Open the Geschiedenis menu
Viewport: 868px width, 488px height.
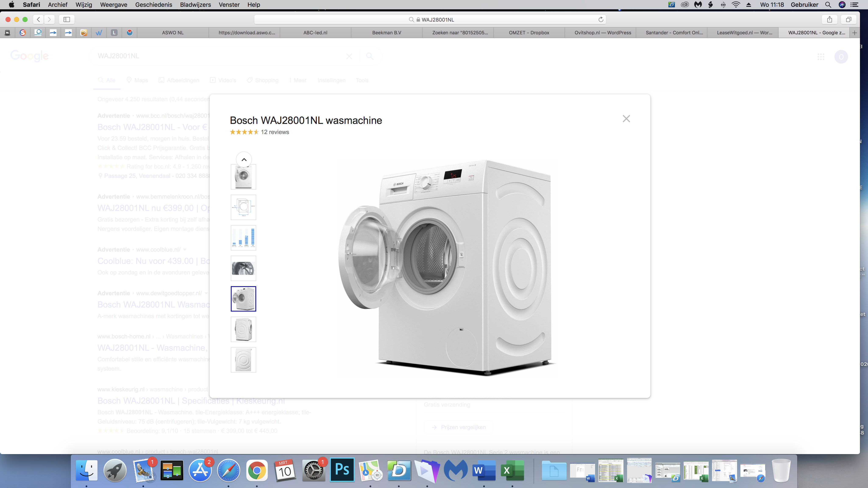(154, 5)
